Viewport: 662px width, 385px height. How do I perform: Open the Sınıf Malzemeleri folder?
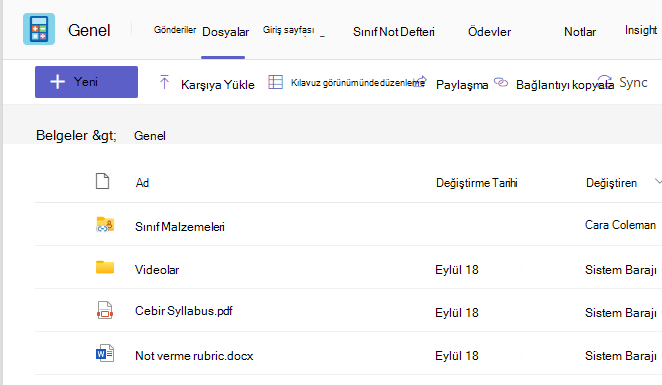point(180,227)
